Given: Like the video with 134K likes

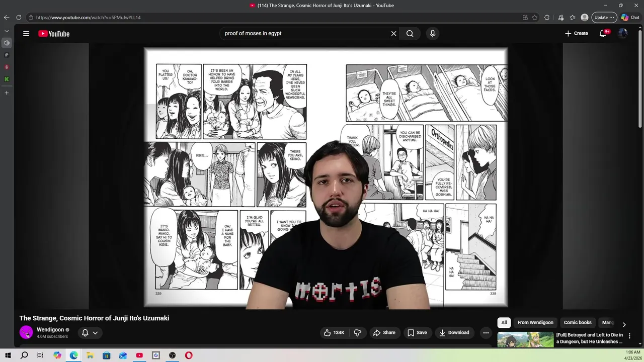Looking at the screenshot, I should pos(334,332).
